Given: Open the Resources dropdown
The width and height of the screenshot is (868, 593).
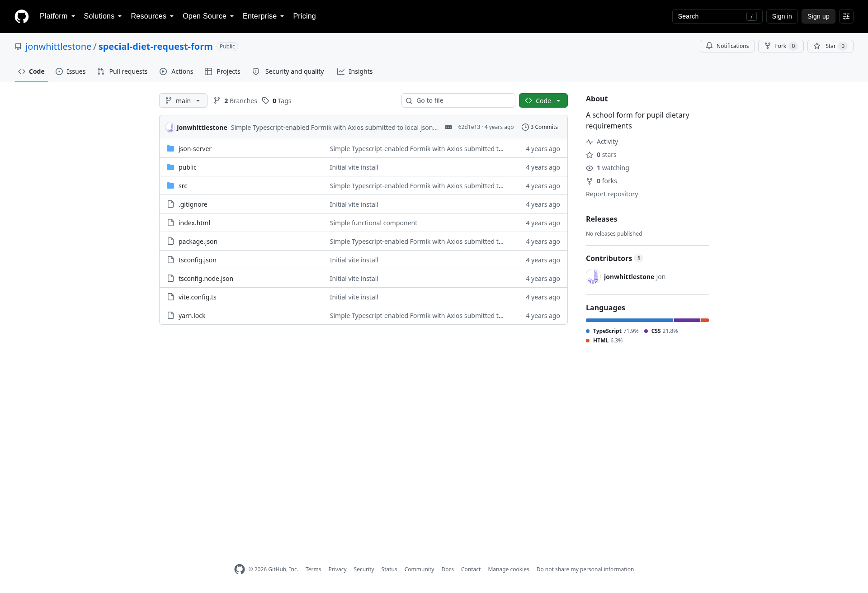Looking at the screenshot, I should (x=152, y=16).
